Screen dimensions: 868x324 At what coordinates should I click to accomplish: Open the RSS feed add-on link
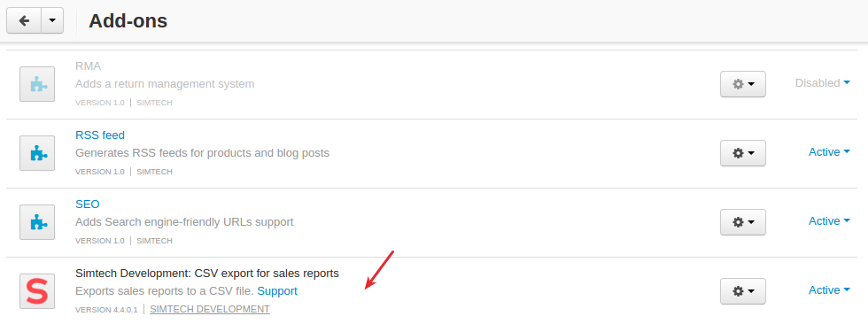pos(100,135)
